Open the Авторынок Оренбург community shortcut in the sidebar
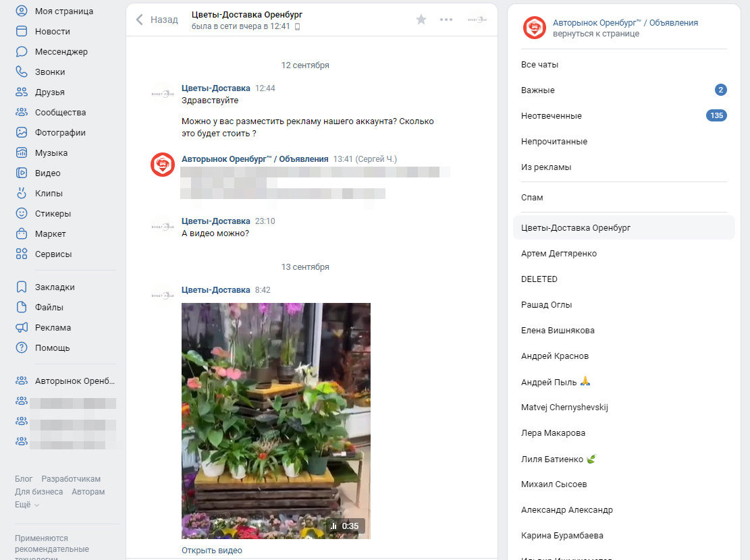 [65, 381]
